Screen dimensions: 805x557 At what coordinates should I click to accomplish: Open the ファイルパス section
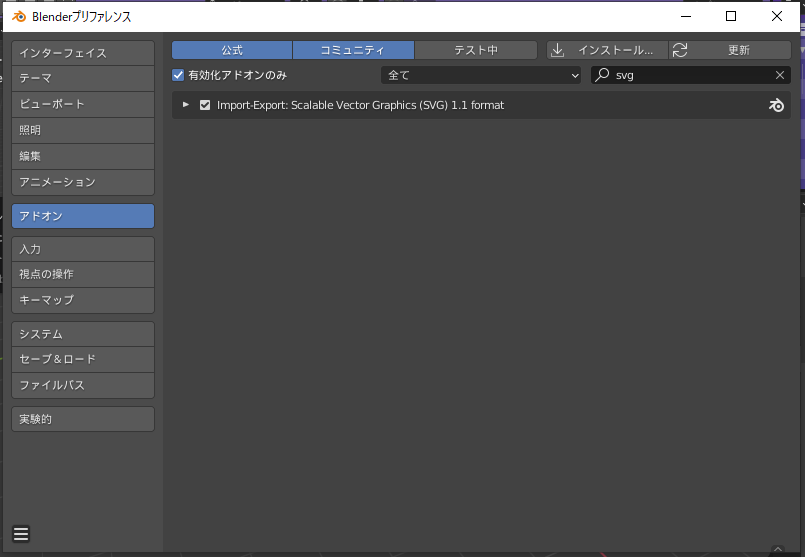(83, 385)
